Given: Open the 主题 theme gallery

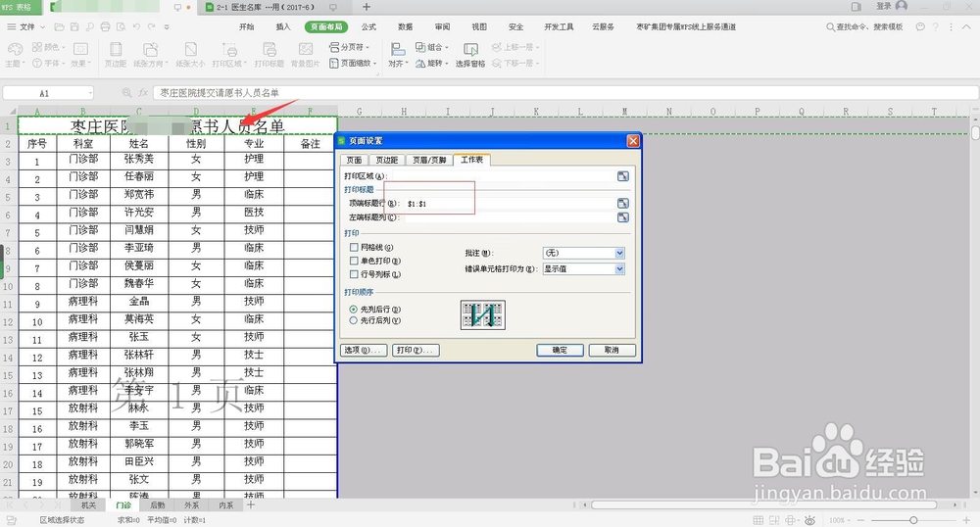Looking at the screenshot, I should tap(15, 54).
